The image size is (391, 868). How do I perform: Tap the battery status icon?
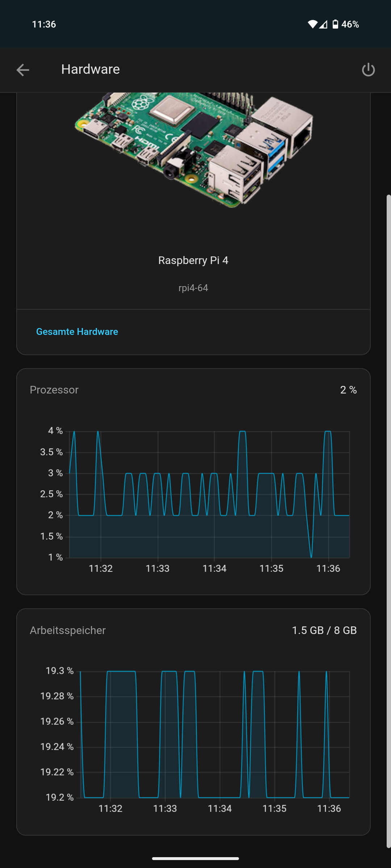click(336, 24)
